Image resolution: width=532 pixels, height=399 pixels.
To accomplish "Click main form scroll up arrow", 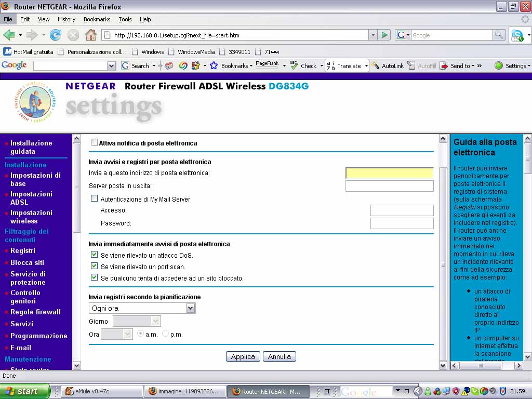I will pos(443,138).
